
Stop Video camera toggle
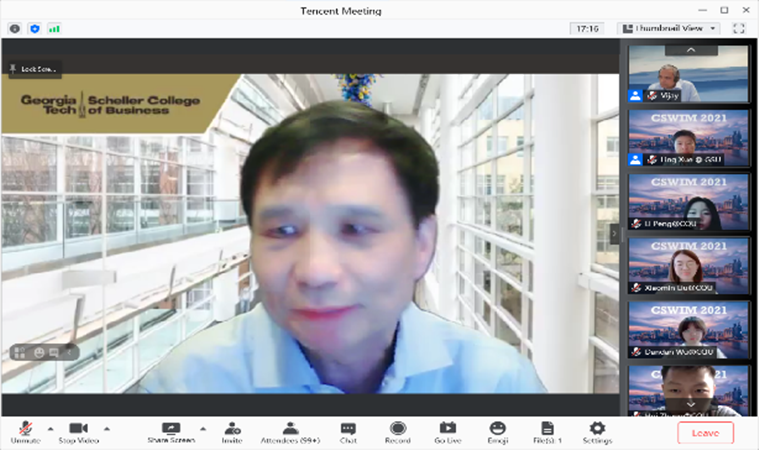click(78, 433)
